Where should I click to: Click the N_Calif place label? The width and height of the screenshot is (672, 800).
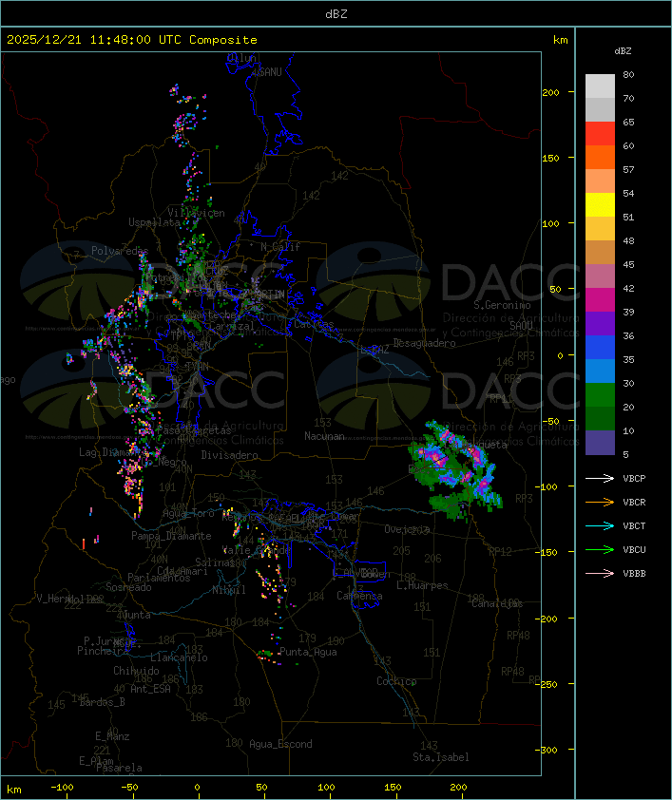point(280,247)
